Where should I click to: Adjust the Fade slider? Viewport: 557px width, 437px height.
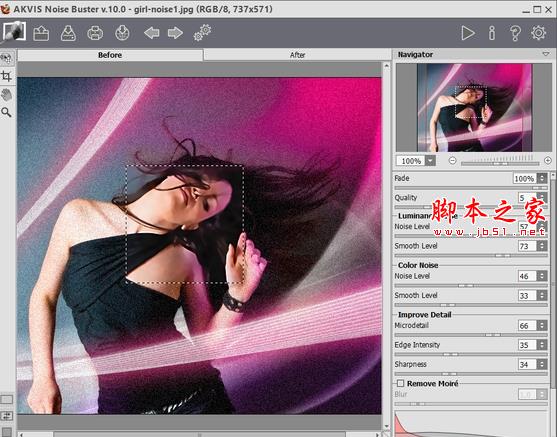[471, 188]
